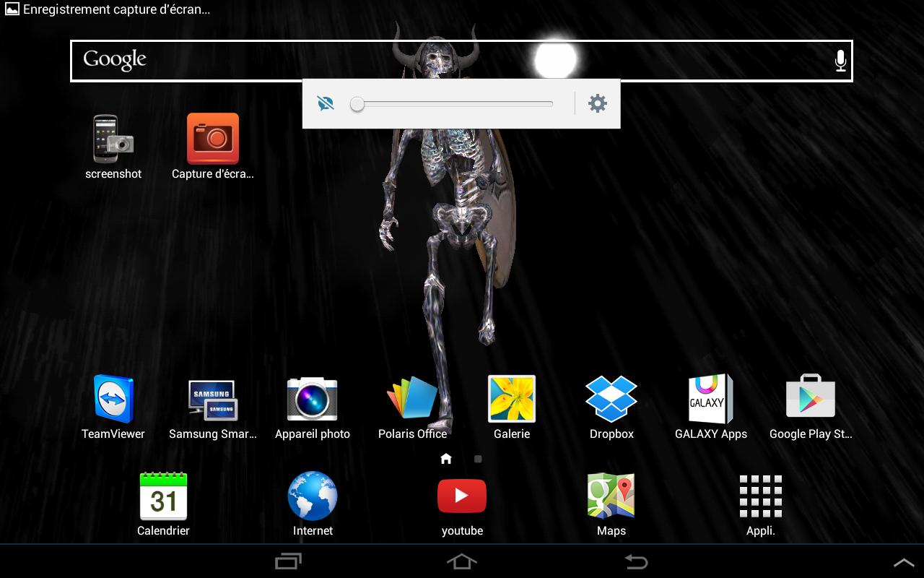Switch to the second home page dot
Image resolution: width=924 pixels, height=578 pixels.
click(x=478, y=459)
